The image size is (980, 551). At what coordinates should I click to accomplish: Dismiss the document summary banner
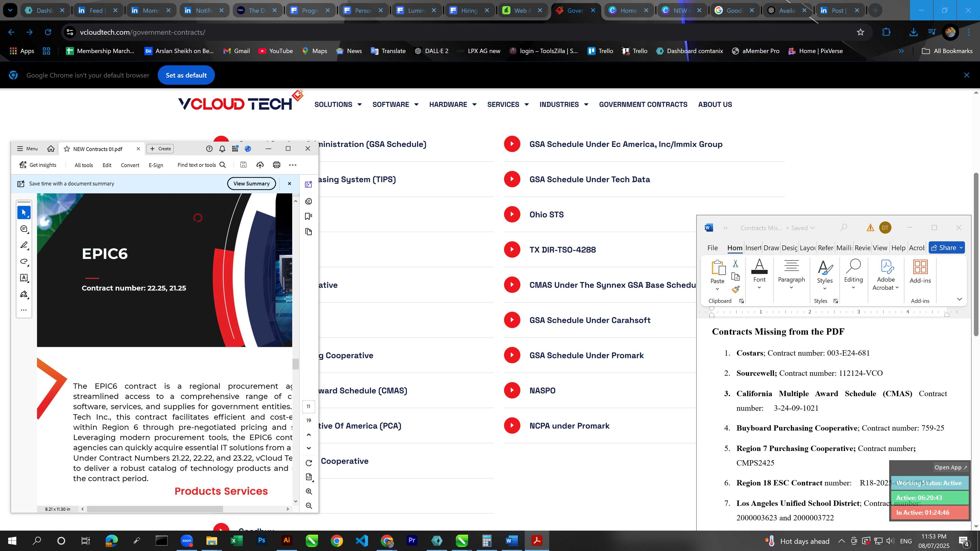click(289, 183)
